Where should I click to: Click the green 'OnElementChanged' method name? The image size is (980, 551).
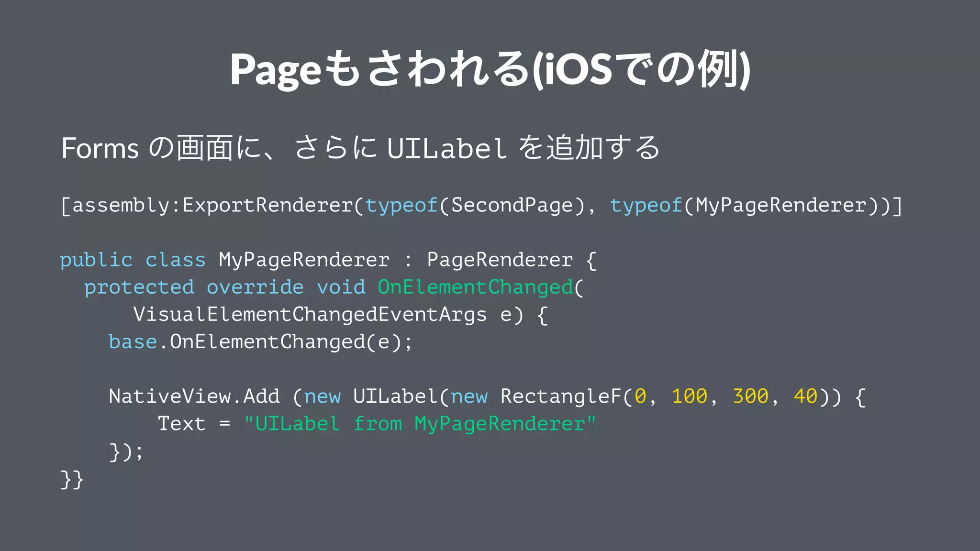point(476,287)
